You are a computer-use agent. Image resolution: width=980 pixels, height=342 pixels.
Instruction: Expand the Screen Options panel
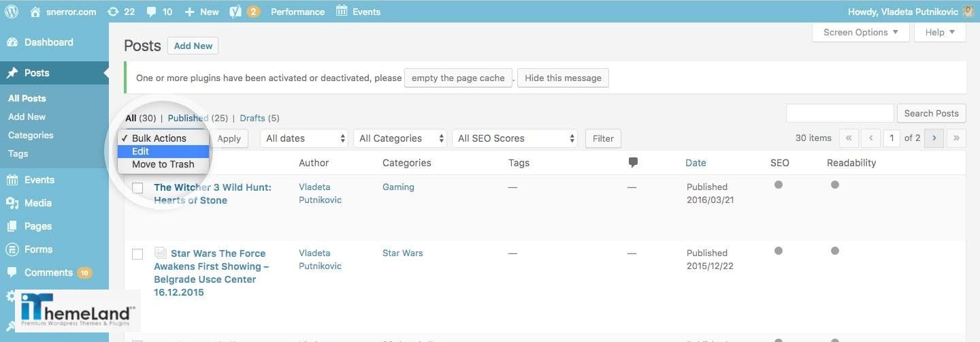click(x=860, y=32)
